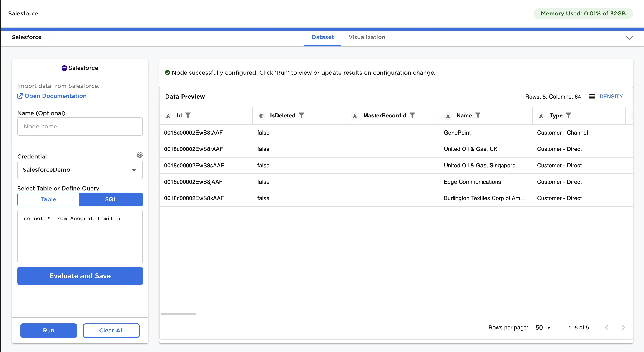The width and height of the screenshot is (644, 352).
Task: Open the Rows per page dropdown
Action: point(542,327)
